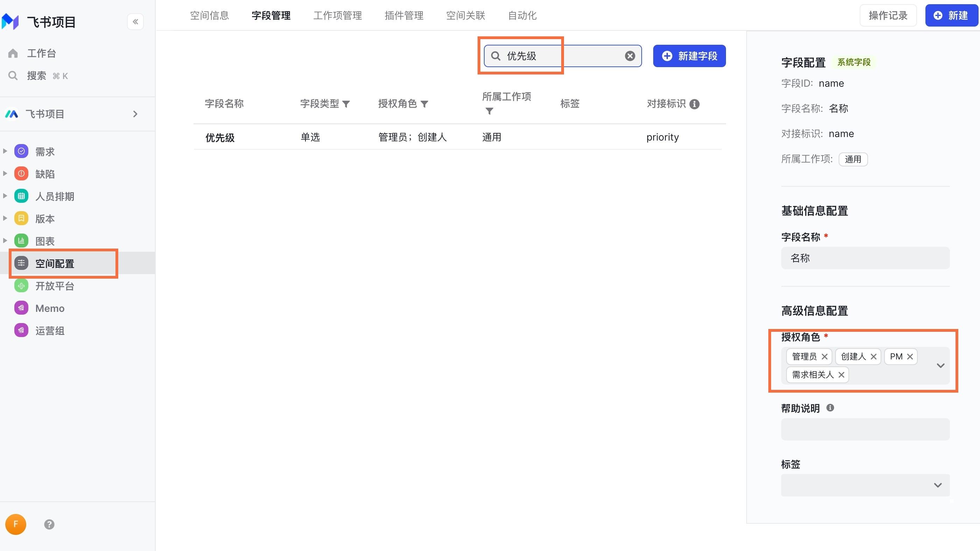
Task: Select the 优先级 field row name
Action: (x=220, y=137)
